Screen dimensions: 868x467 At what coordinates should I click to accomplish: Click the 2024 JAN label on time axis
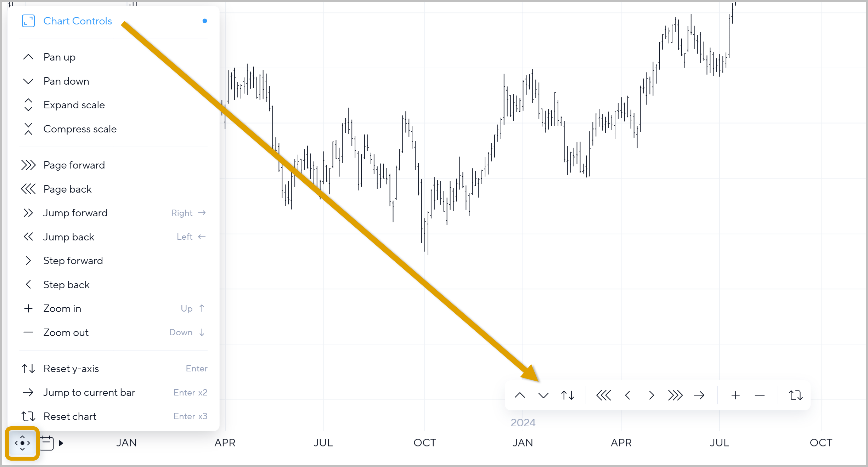[x=523, y=443]
